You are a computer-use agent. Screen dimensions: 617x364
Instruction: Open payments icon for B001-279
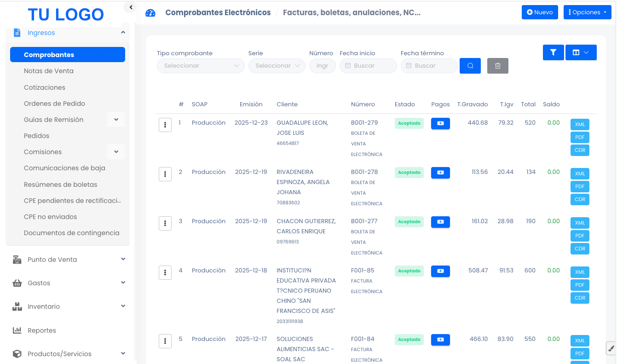click(440, 123)
